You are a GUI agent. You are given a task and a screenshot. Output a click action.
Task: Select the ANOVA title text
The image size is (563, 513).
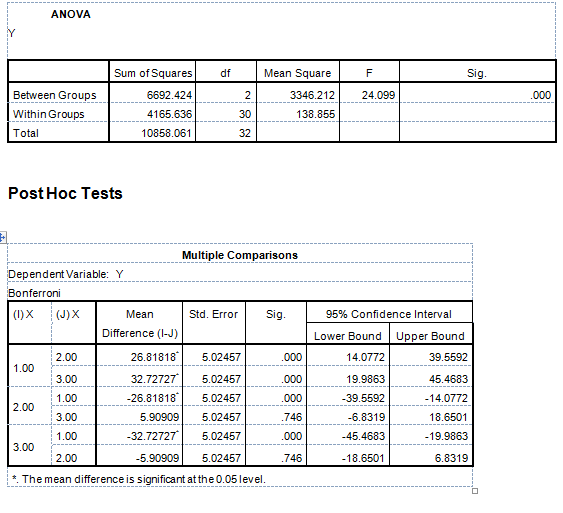[71, 14]
